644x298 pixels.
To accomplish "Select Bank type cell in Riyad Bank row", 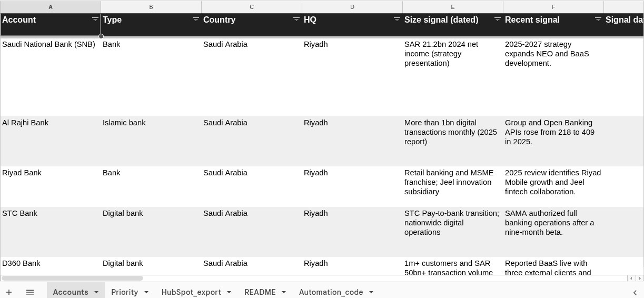I will (x=151, y=187).
